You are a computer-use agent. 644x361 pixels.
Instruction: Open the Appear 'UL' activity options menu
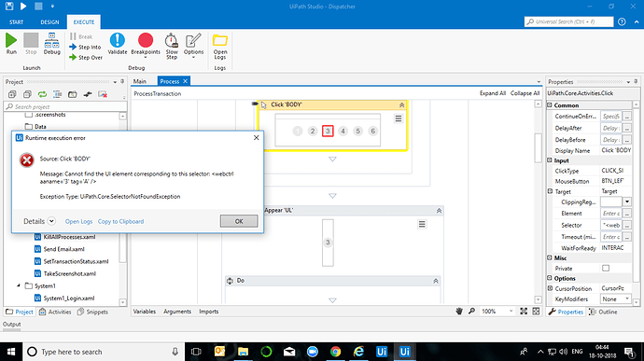422,224
